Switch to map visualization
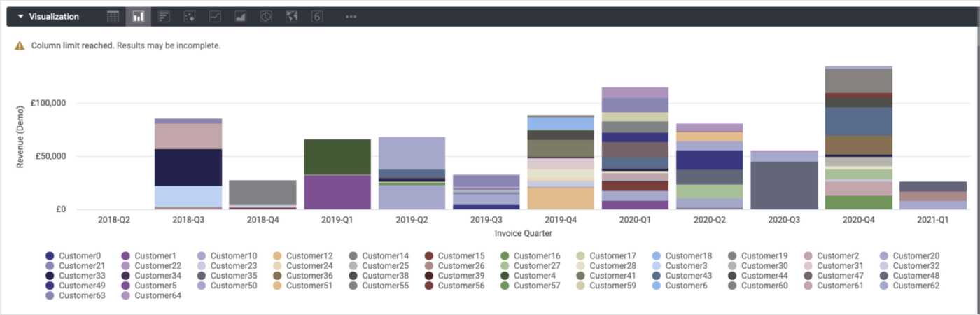 pos(292,16)
